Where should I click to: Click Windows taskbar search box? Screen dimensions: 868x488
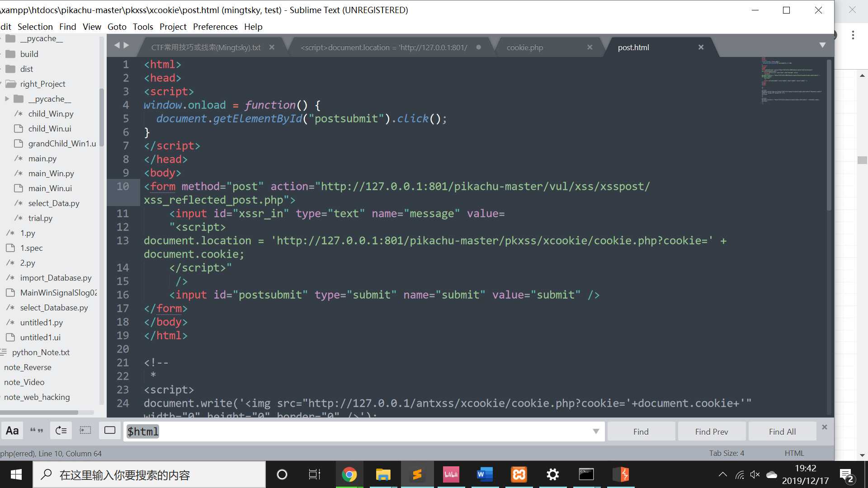click(149, 474)
